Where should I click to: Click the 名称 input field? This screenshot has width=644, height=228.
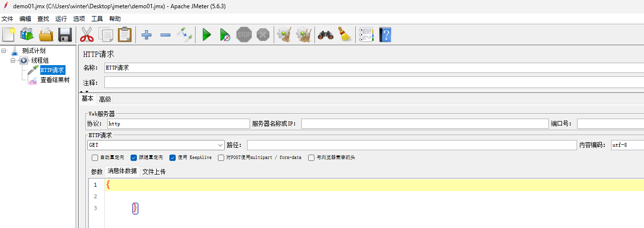point(374,68)
